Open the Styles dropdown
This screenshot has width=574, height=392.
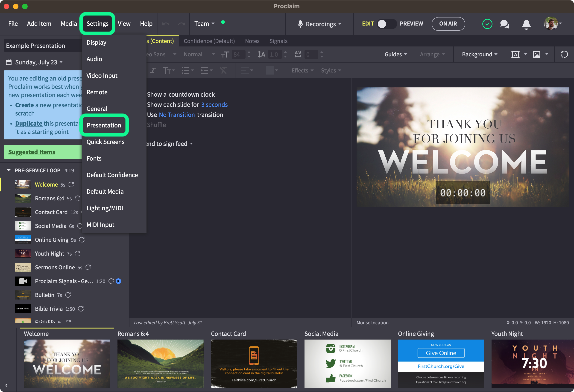click(x=331, y=71)
